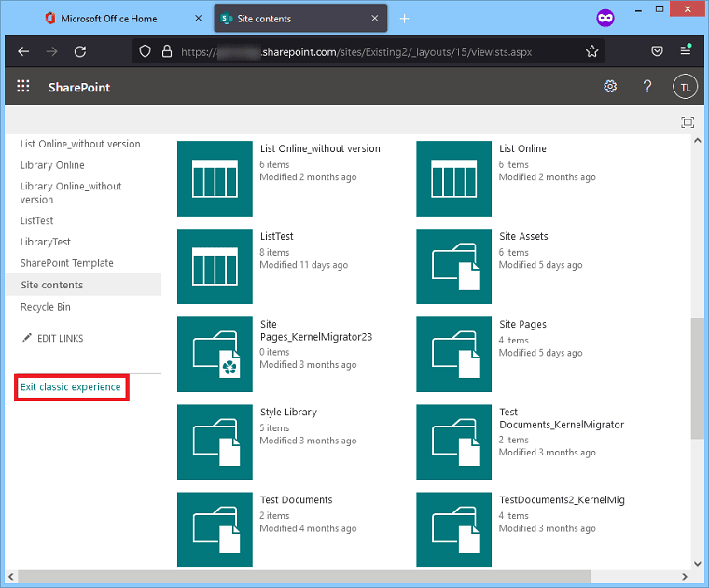This screenshot has height=588, width=709.
Task: Open a new tab with plus button
Action: [x=404, y=19]
